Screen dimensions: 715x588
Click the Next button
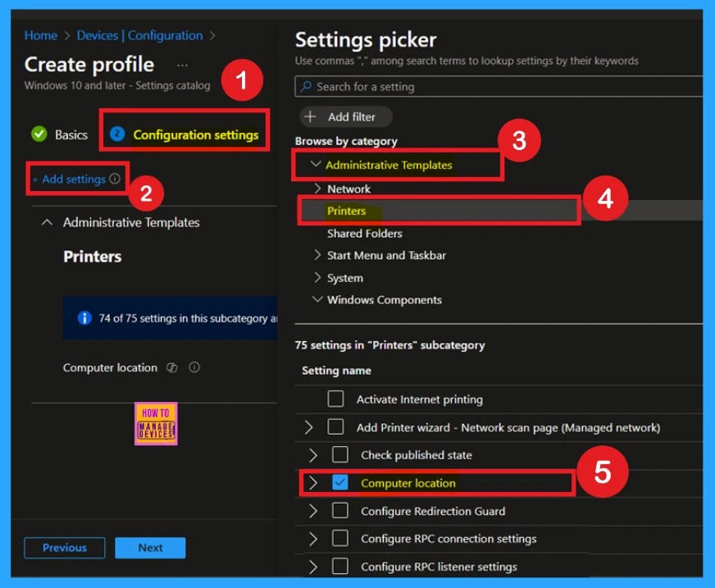(x=150, y=547)
